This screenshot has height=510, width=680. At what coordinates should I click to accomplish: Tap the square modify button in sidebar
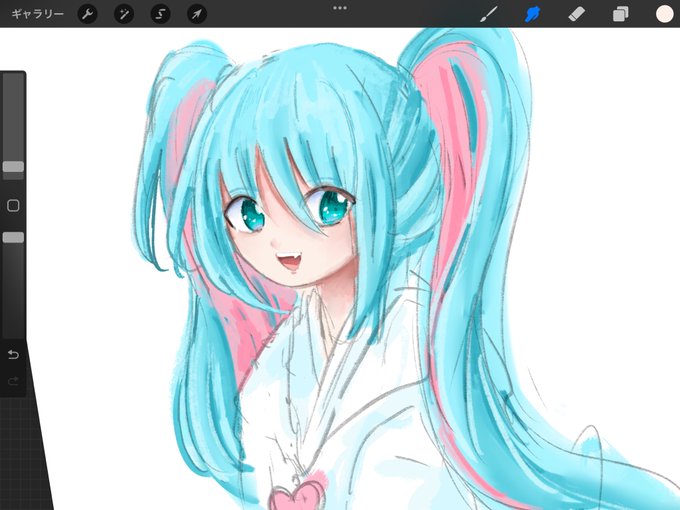pos(13,206)
